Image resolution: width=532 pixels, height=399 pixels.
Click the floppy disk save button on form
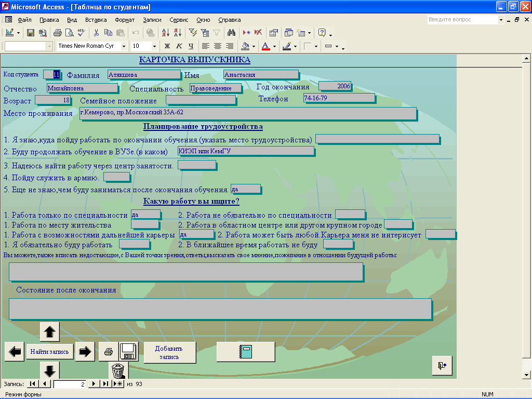(129, 352)
